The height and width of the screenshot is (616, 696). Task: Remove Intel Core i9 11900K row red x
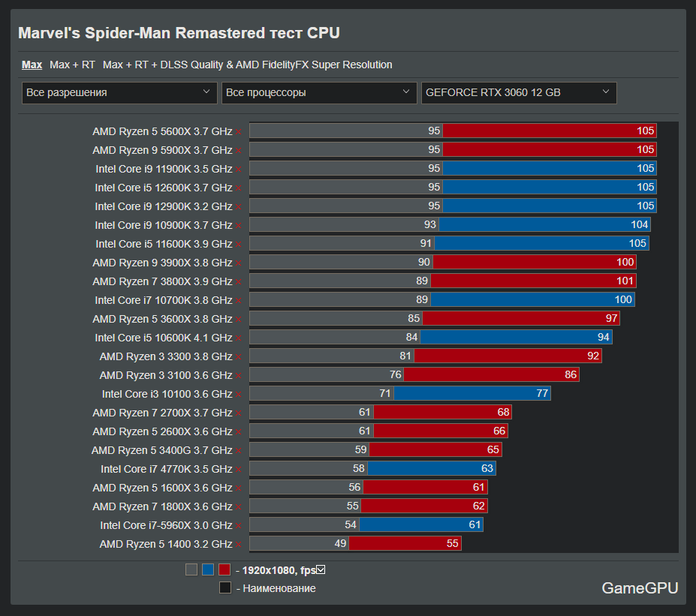238,170
